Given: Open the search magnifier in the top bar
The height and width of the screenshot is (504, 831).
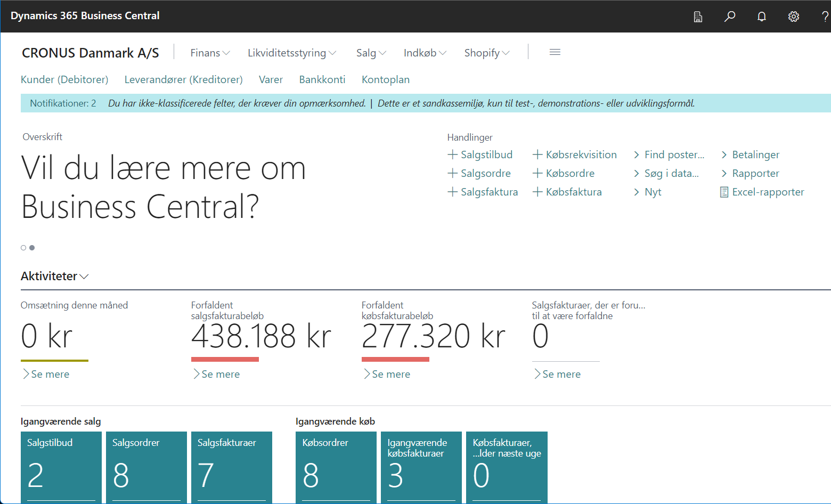Looking at the screenshot, I should click(x=730, y=17).
